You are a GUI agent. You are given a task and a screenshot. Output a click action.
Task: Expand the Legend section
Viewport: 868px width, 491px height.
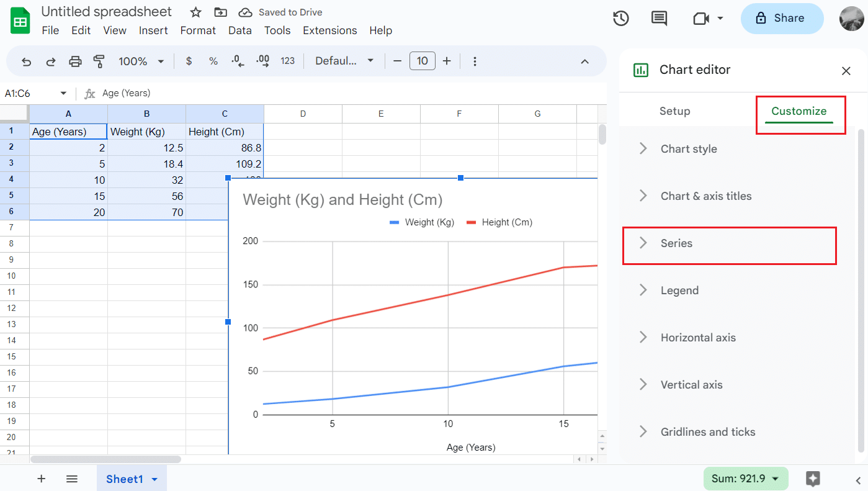pos(679,290)
